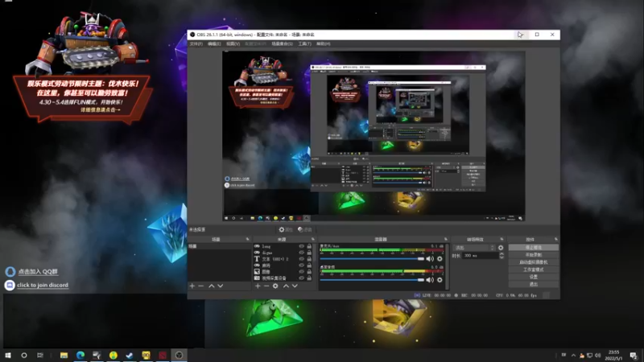Adjust the first mixer channel volume slider
Screen dimensions: 644x362
point(372,259)
